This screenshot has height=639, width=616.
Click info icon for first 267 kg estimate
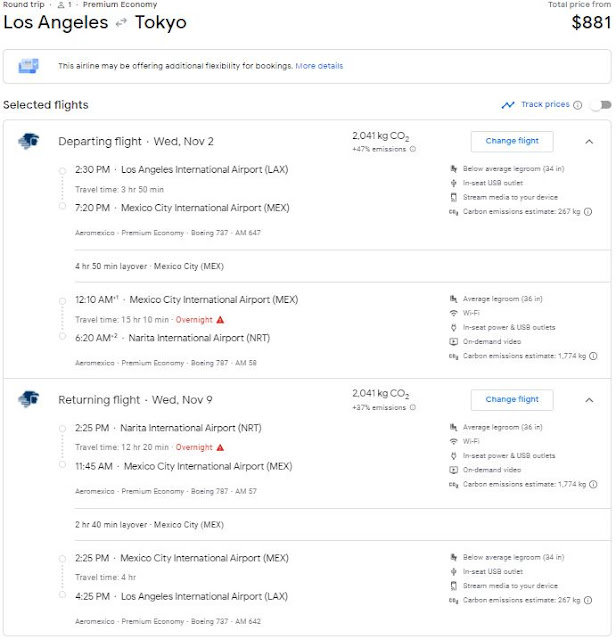pos(589,212)
